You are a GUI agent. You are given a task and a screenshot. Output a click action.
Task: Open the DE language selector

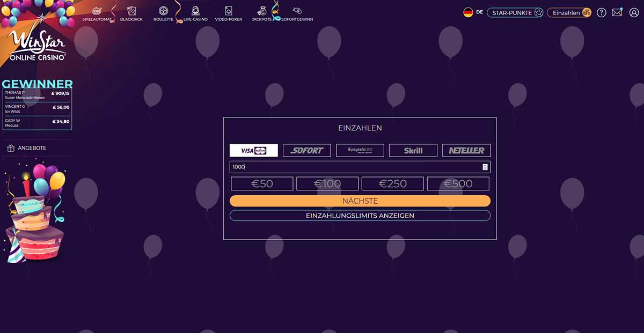(473, 12)
